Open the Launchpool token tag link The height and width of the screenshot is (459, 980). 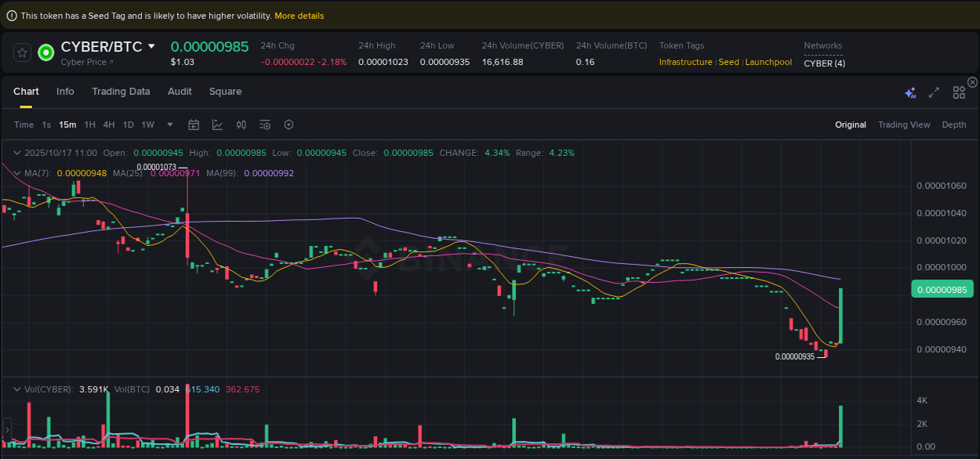click(x=768, y=62)
